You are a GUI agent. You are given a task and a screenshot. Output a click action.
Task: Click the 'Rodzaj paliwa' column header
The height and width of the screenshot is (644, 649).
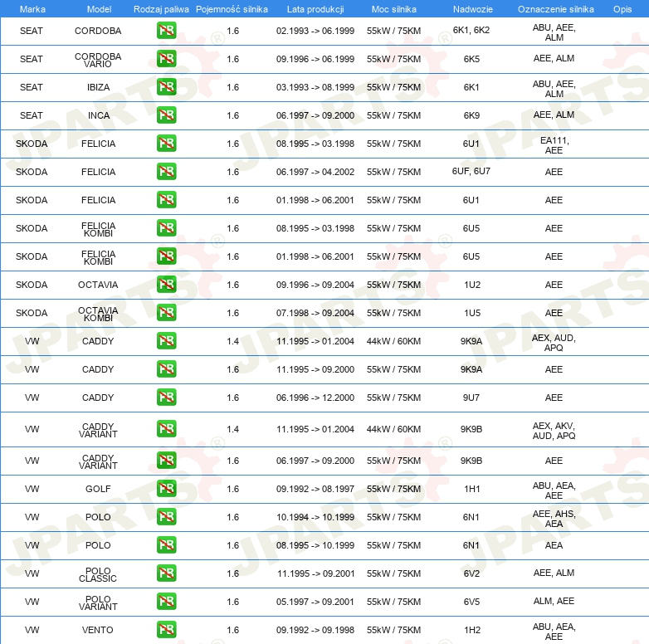pos(161,9)
